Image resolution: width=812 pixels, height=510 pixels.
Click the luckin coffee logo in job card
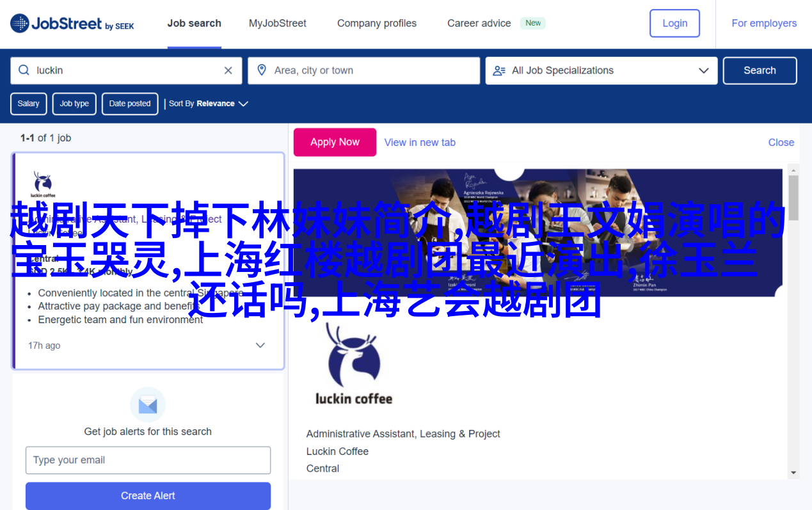coord(43,184)
